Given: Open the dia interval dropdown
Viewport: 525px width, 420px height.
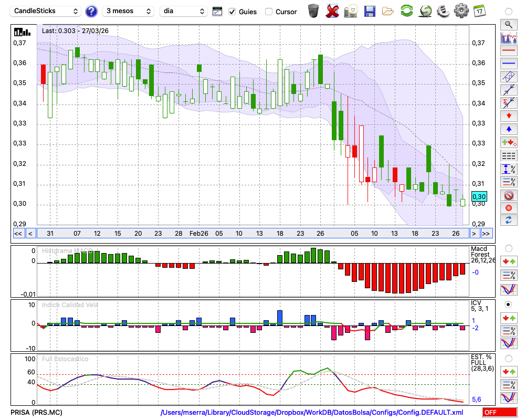Looking at the screenshot, I should (x=184, y=11).
